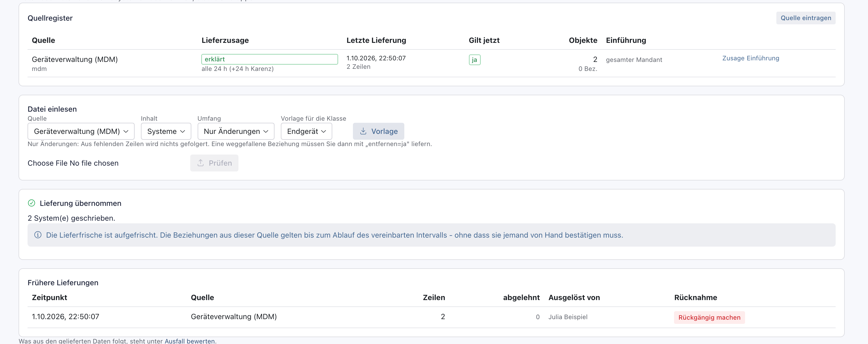This screenshot has width=868, height=344.
Task: Click the Zeitpunkt column header
Action: [49, 297]
